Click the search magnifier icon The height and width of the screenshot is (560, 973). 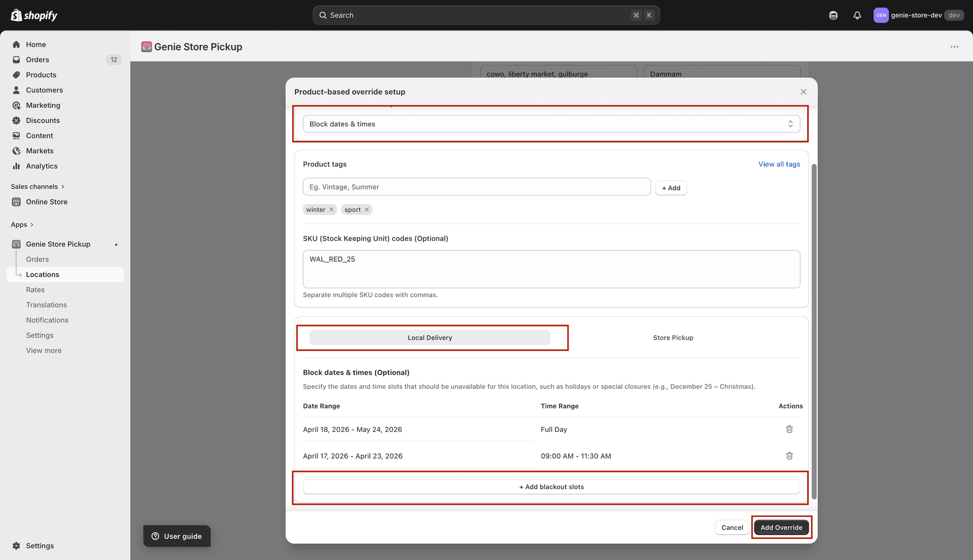(x=323, y=15)
